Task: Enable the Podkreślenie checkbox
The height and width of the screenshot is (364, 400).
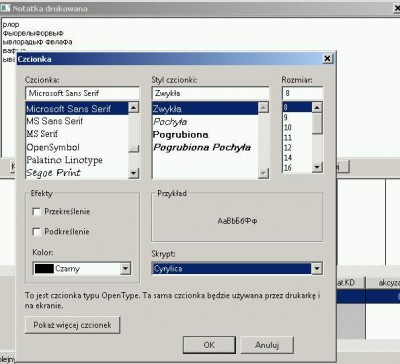Action: click(x=36, y=232)
